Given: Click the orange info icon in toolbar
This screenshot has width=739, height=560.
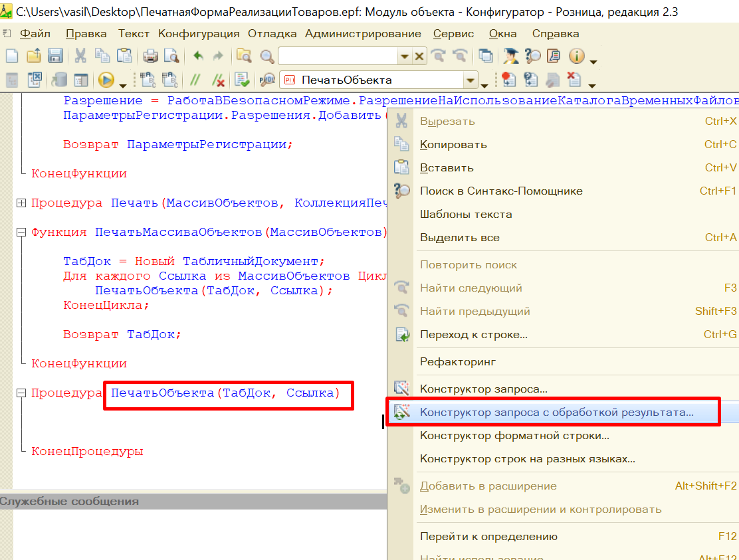Looking at the screenshot, I should [576, 56].
